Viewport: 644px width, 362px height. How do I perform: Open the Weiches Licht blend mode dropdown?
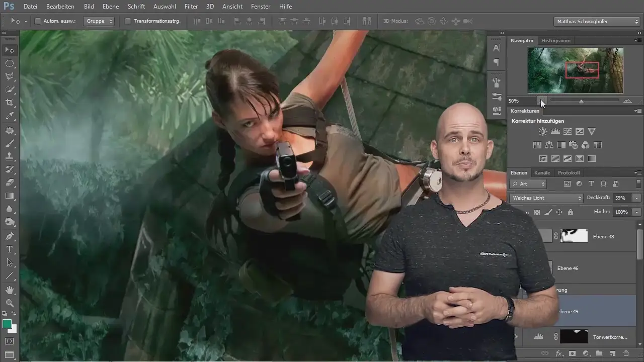[546, 198]
